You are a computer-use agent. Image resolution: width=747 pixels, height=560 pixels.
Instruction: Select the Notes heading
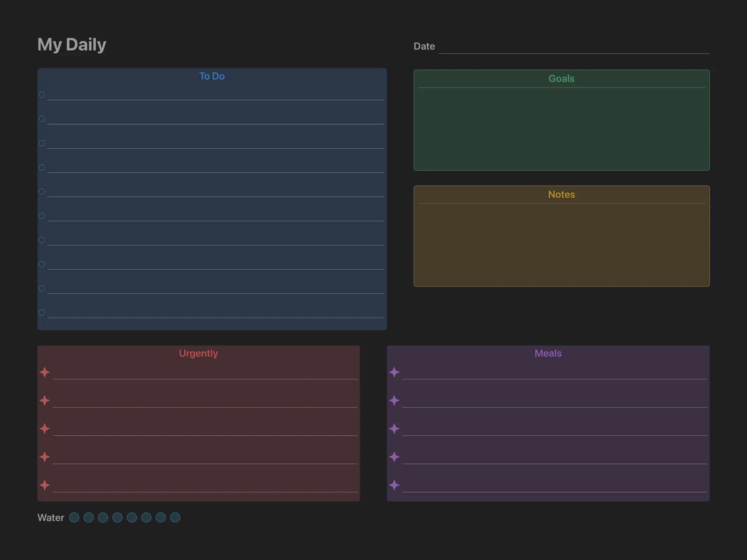tap(561, 194)
